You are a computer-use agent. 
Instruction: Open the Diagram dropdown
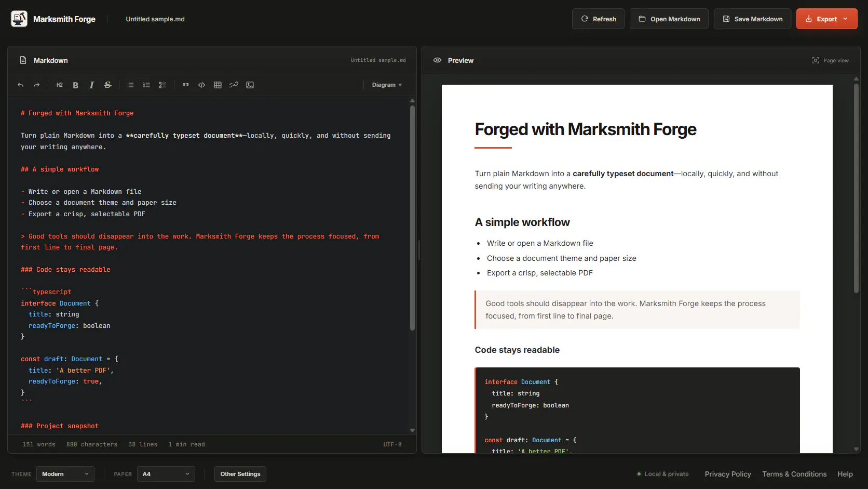387,85
